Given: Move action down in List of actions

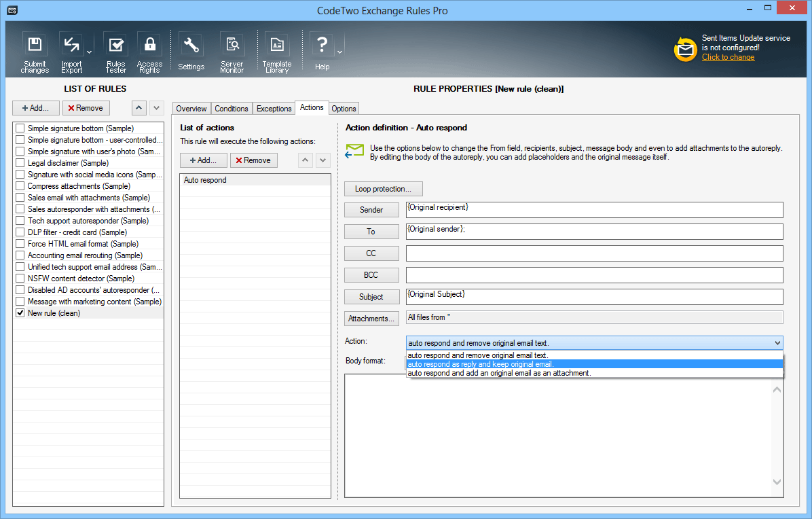Looking at the screenshot, I should (323, 160).
